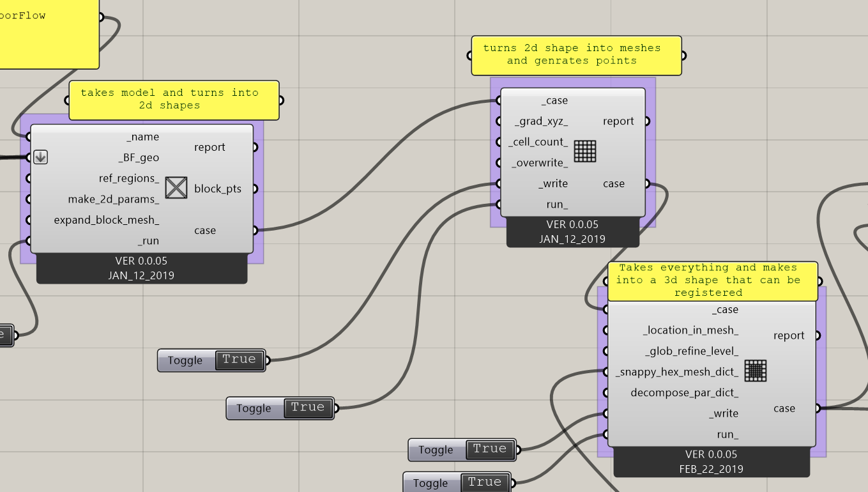The width and height of the screenshot is (868, 492).
Task: Flip the True toggle wired to the FEB_22_2019 component's run_
Action: pos(485,482)
